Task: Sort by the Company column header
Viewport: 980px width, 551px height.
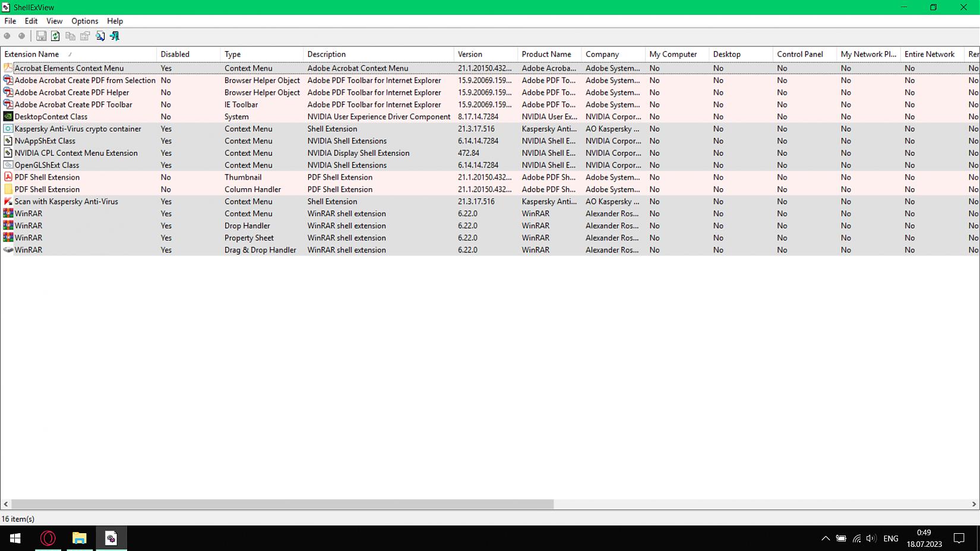Action: (613, 54)
